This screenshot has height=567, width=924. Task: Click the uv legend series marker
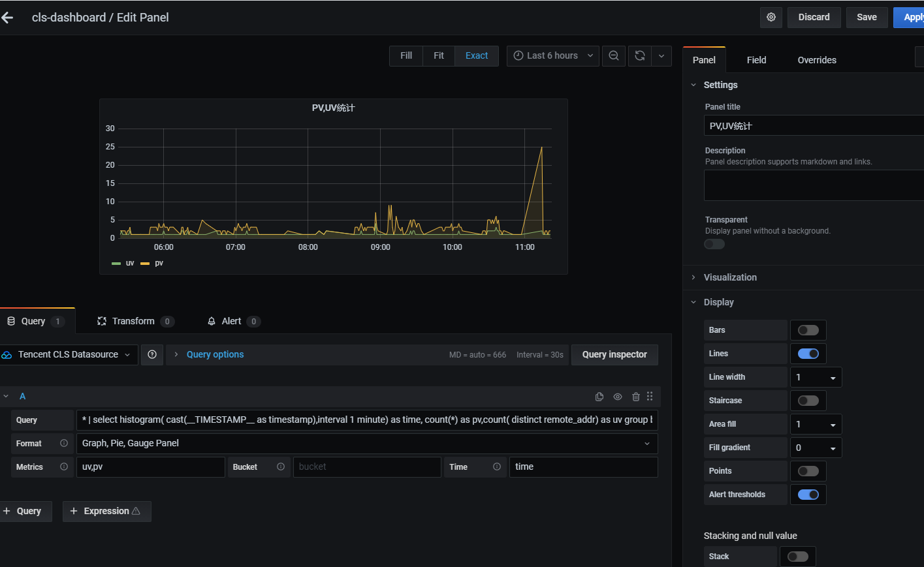(x=116, y=264)
